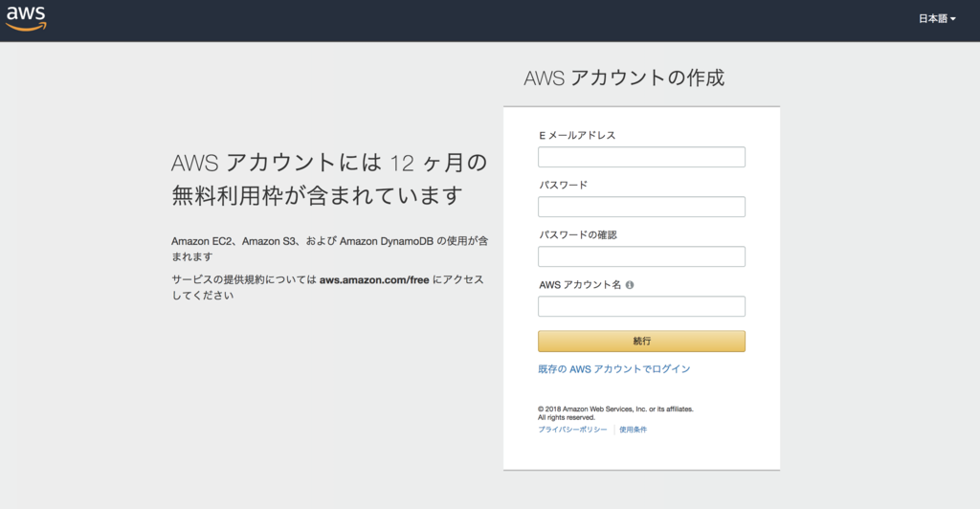This screenshot has width=980, height=509.
Task: Select the パスワードの確認 input field
Action: [641, 256]
